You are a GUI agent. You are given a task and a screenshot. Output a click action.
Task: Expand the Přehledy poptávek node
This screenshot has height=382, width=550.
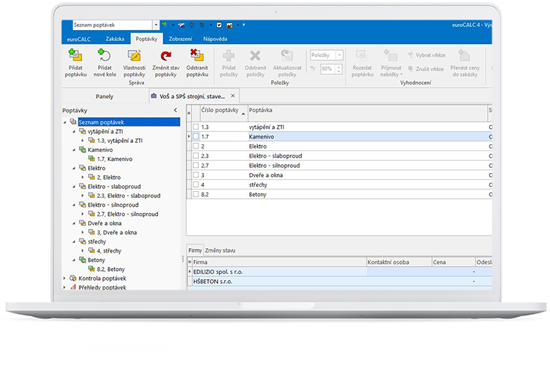coord(65,287)
